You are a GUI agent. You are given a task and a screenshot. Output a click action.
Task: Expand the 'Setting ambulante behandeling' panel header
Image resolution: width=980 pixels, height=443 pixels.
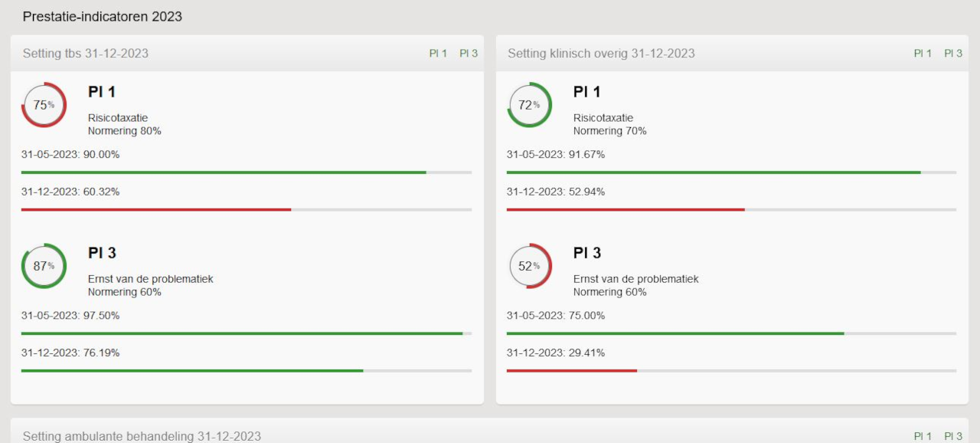(142, 436)
